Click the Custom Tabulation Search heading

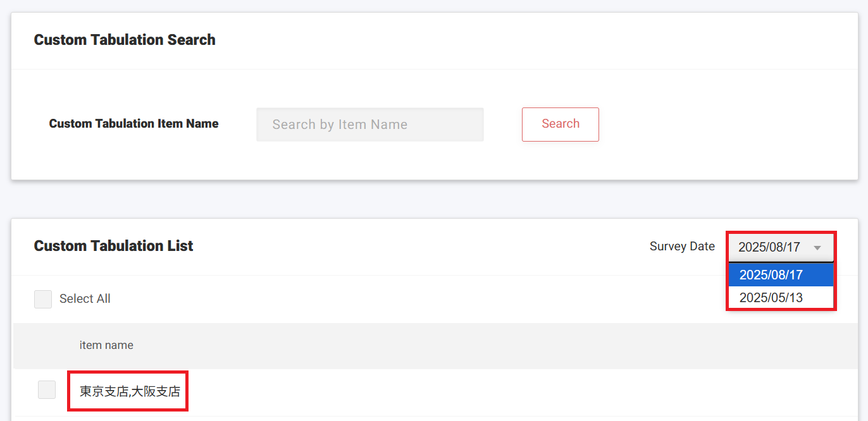click(x=125, y=40)
